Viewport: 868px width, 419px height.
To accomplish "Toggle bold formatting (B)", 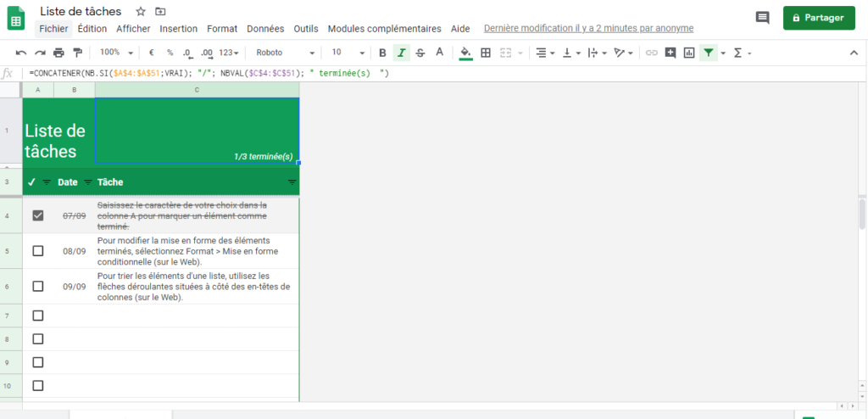I will coord(382,53).
